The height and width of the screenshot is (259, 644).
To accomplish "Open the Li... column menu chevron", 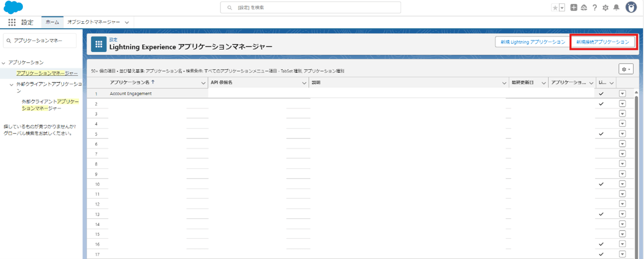I will click(x=612, y=83).
